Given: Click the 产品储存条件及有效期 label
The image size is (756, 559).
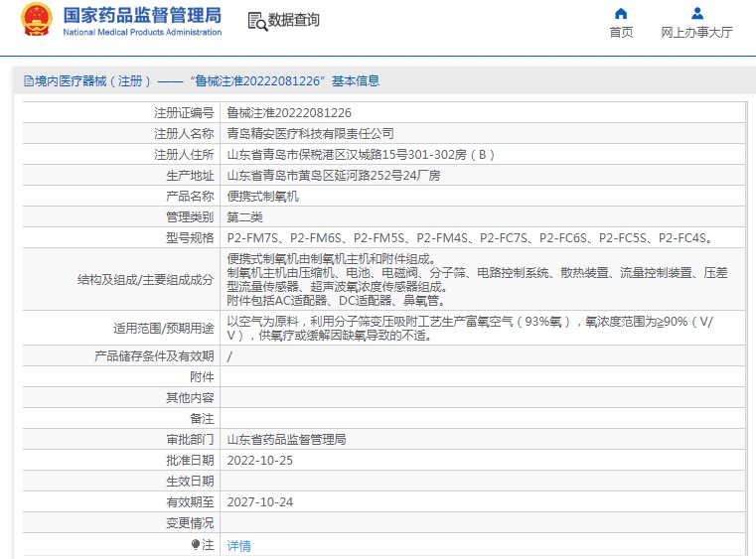Looking at the screenshot, I should pos(154,356).
